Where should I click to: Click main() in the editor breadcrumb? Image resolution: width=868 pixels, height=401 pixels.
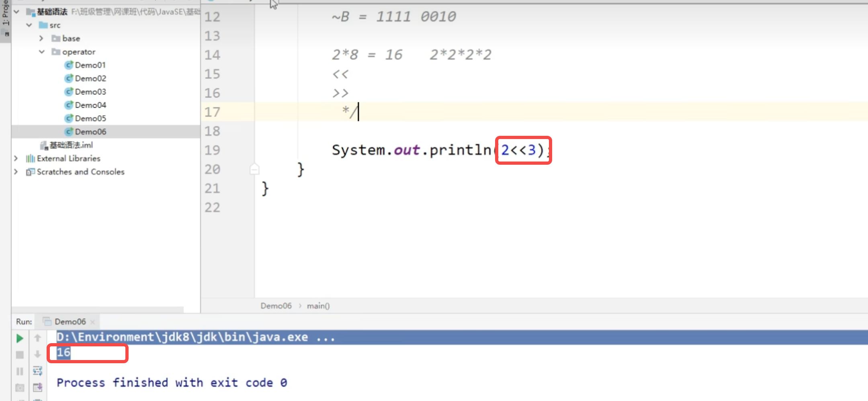(x=318, y=306)
